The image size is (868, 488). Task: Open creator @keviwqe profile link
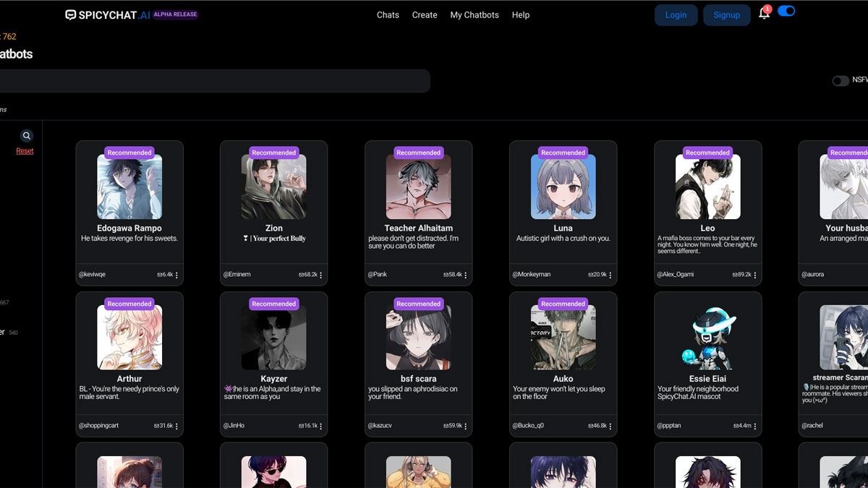(92, 275)
